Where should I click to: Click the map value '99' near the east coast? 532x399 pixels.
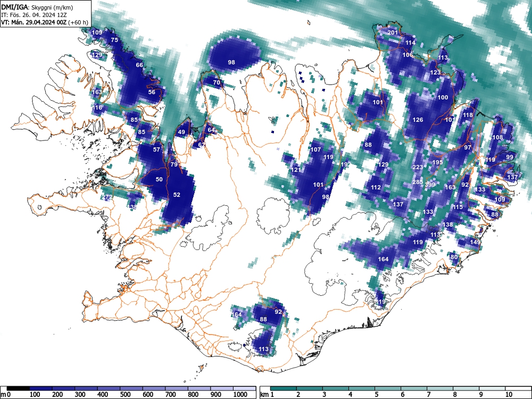click(510, 157)
